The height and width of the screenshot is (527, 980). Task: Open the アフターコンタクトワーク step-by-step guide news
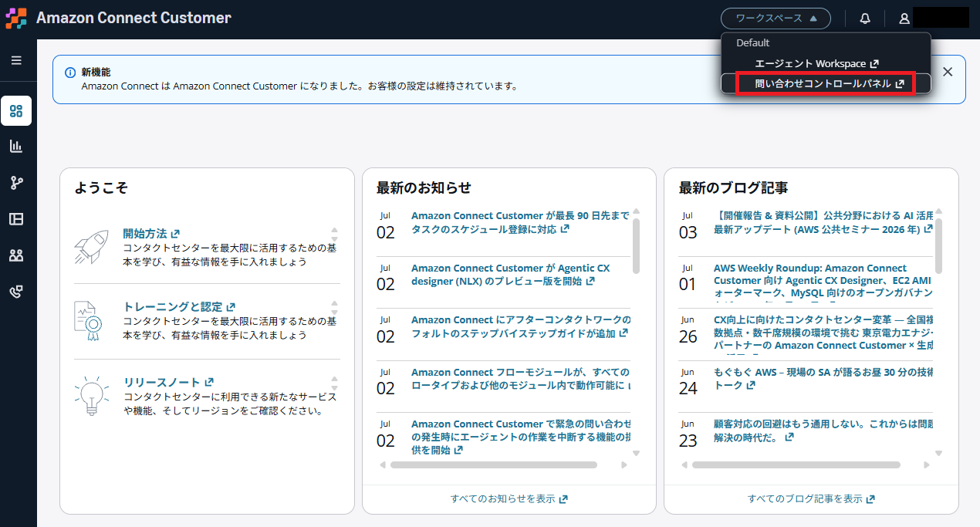[521, 326]
